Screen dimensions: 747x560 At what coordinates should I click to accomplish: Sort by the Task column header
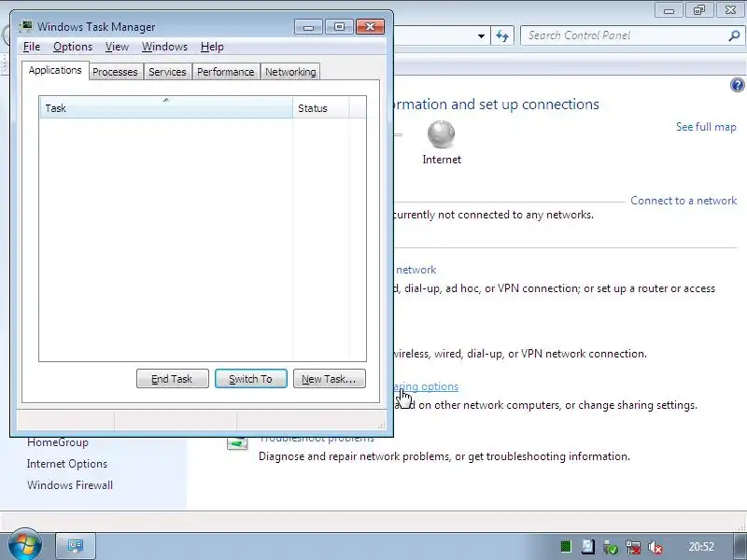(x=166, y=107)
